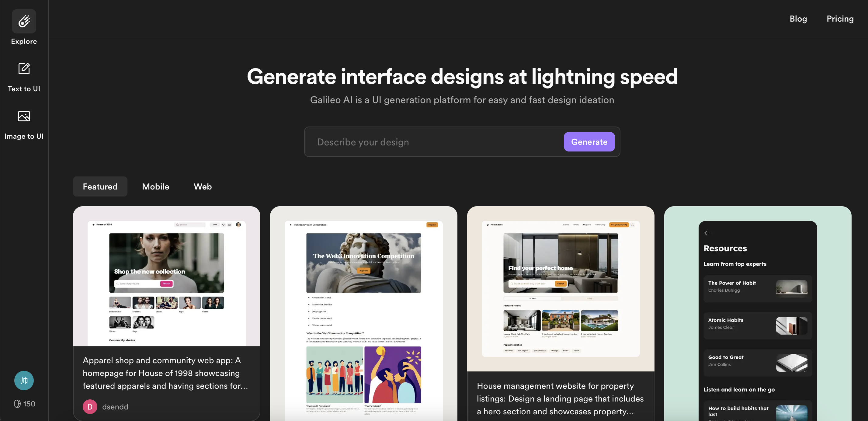Viewport: 868px width, 421px height.
Task: Switch to the Featured tab
Action: point(100,186)
